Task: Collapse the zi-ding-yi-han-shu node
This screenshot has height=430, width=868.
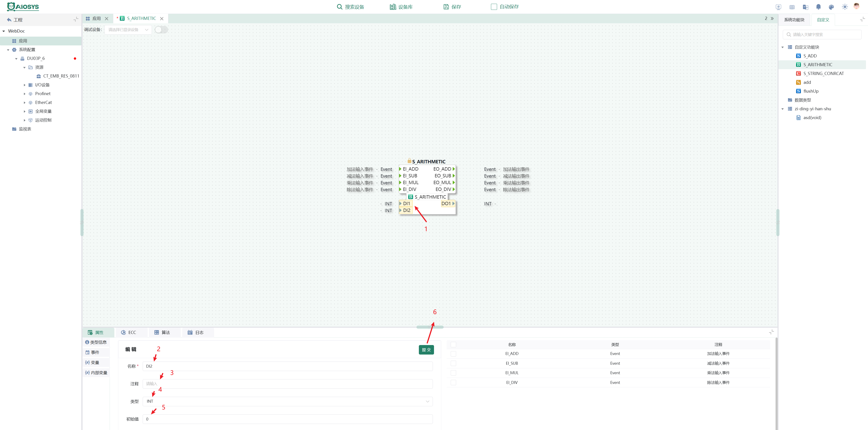Action: pyautogui.click(x=782, y=109)
